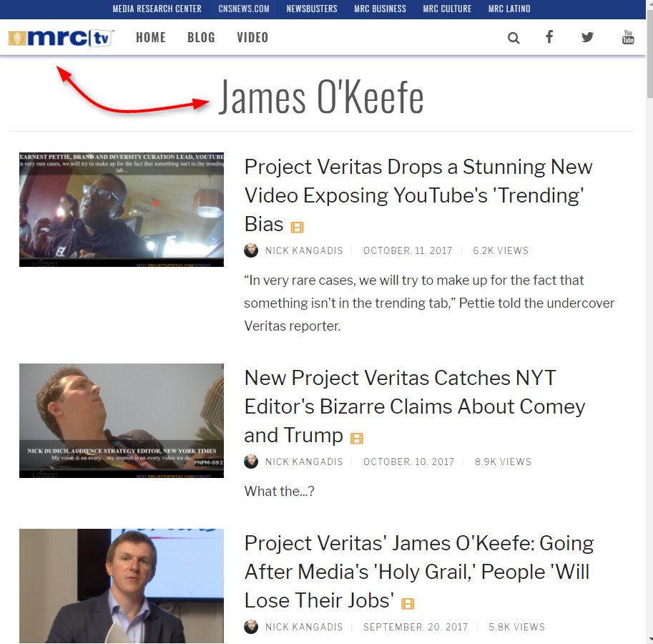Open the Twitter bird icon

[x=587, y=37]
